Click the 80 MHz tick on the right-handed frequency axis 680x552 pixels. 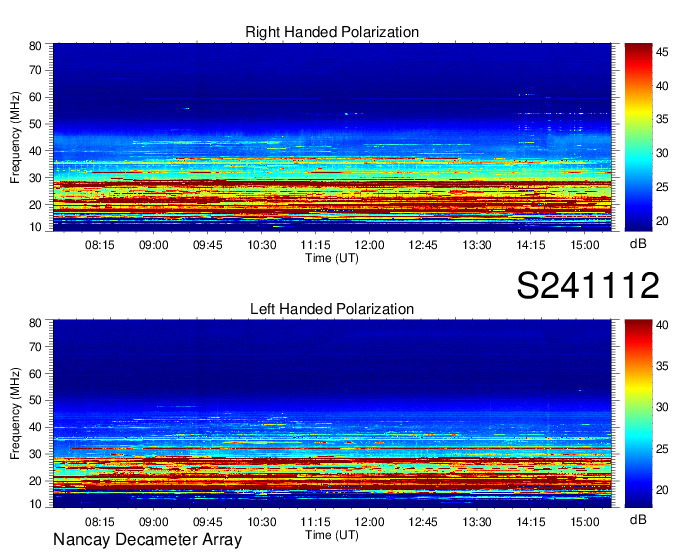tap(35, 46)
